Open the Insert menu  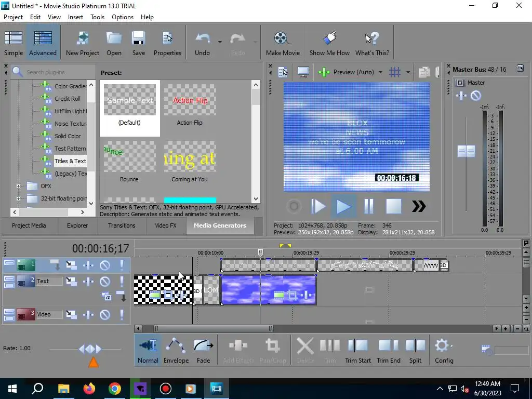pyautogui.click(x=75, y=17)
